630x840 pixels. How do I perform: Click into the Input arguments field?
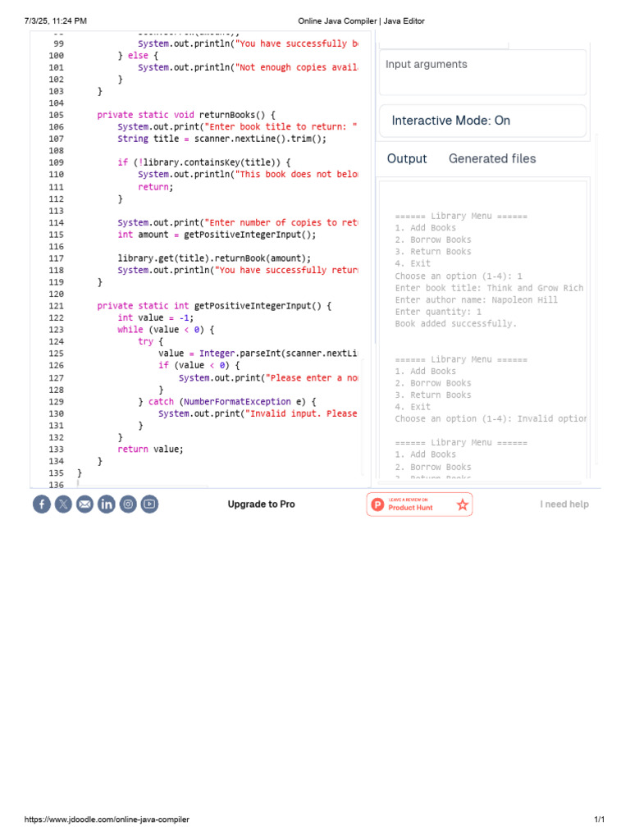click(482, 72)
